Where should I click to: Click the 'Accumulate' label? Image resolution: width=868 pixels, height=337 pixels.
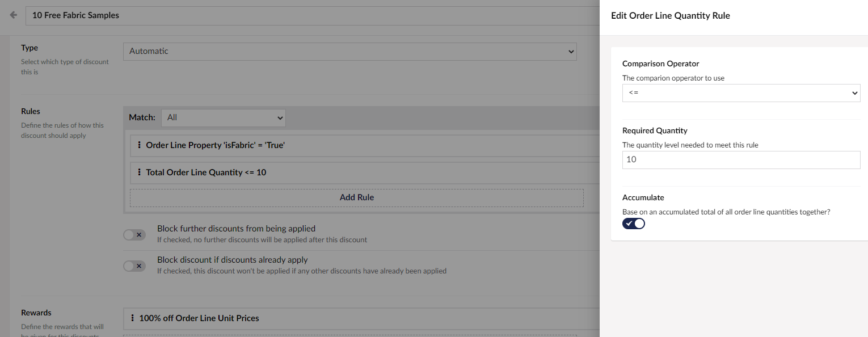pos(643,197)
